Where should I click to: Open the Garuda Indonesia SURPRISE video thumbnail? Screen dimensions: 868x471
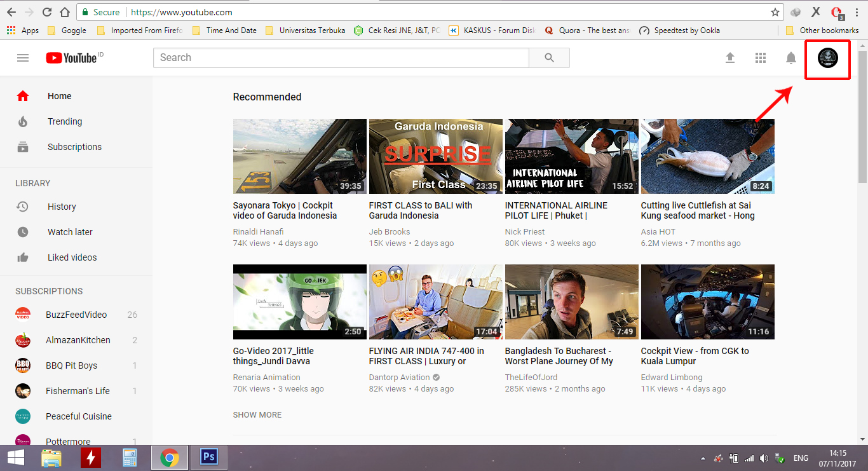tap(435, 156)
